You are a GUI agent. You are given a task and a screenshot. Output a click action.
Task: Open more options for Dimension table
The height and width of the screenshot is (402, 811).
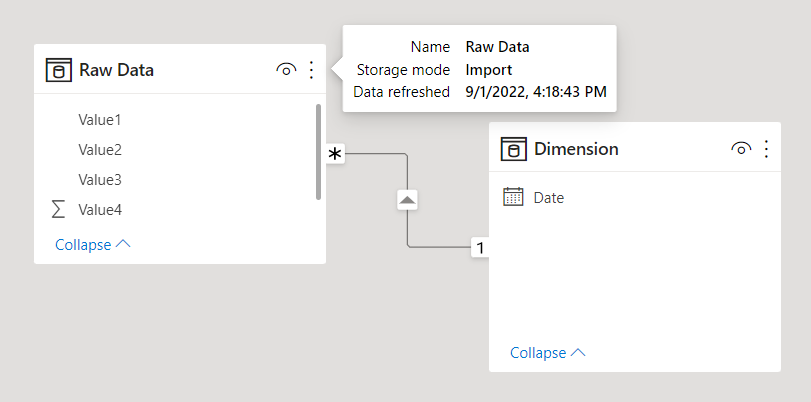(x=766, y=149)
